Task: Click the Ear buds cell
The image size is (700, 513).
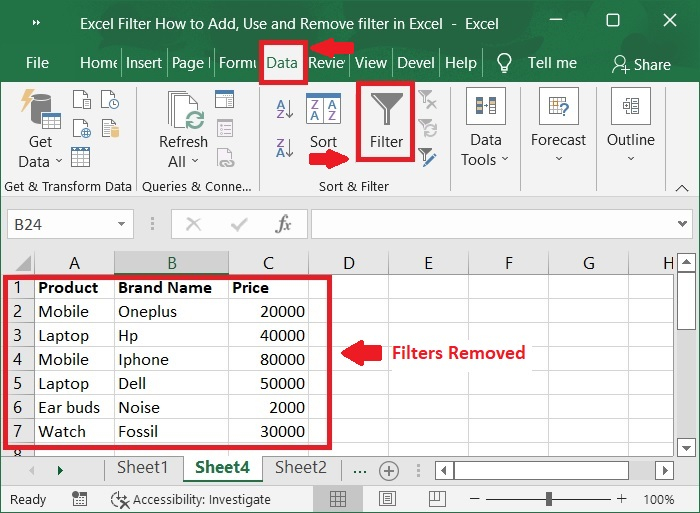Action: tap(74, 407)
